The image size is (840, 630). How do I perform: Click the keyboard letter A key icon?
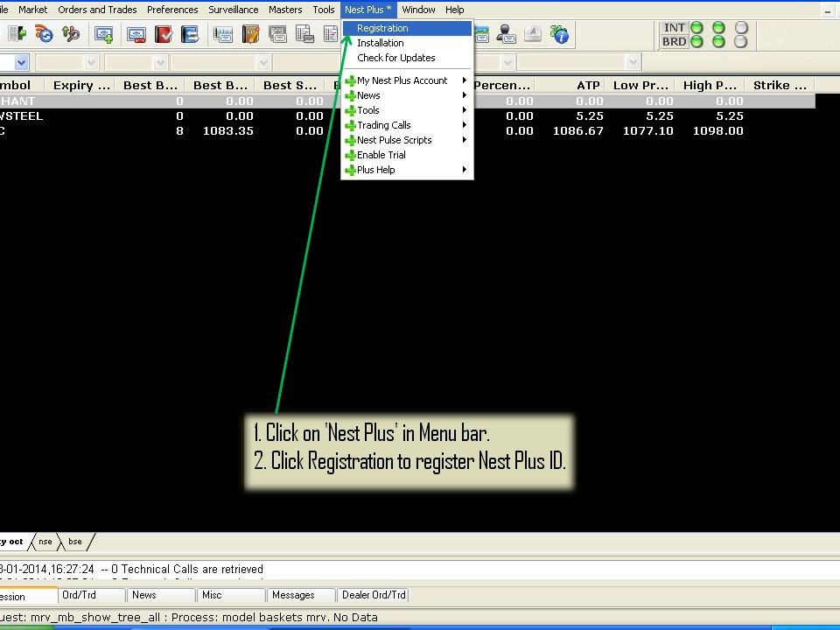533,34
